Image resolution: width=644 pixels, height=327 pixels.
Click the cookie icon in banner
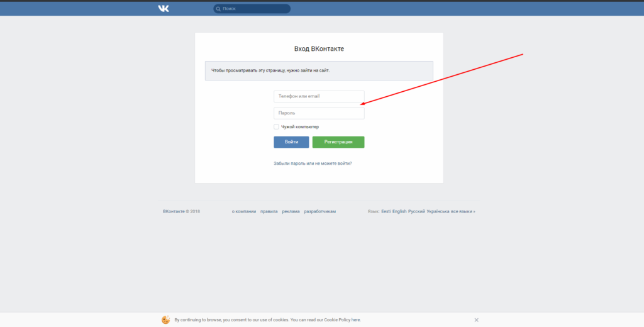[x=166, y=320]
